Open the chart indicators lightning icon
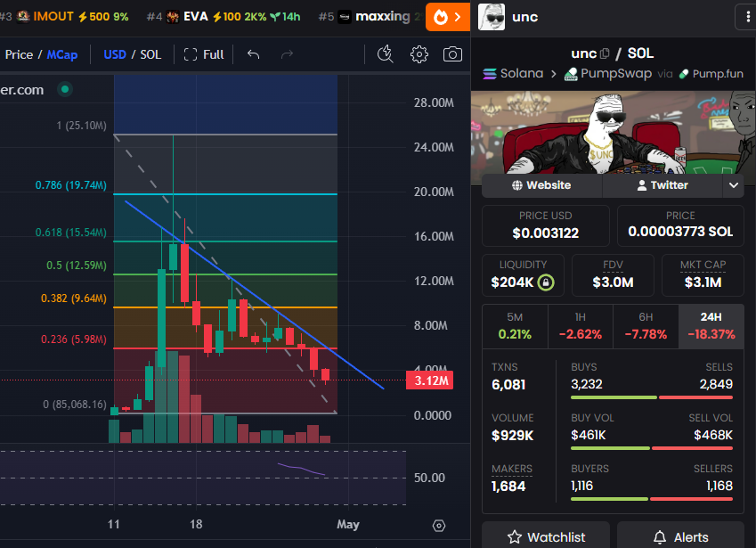756x548 pixels. click(386, 54)
